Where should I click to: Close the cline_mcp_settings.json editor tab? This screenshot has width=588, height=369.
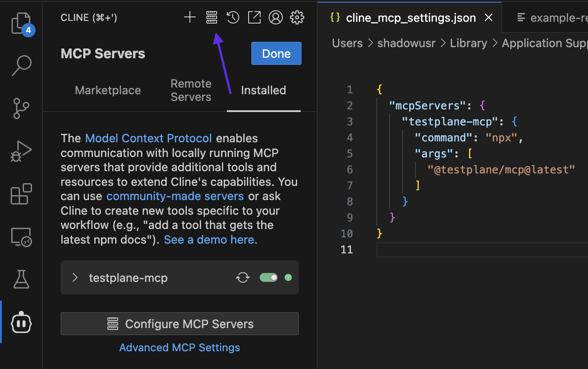tap(488, 18)
